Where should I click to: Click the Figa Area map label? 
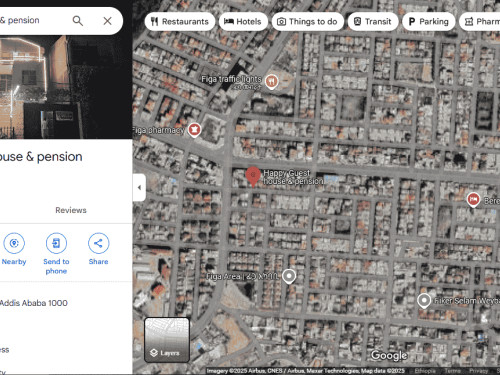click(242, 277)
